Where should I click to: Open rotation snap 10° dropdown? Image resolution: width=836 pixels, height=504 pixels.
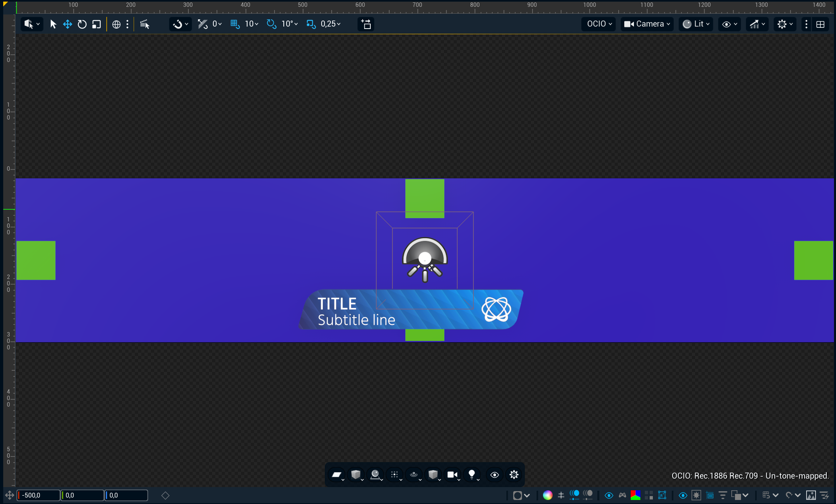289,24
